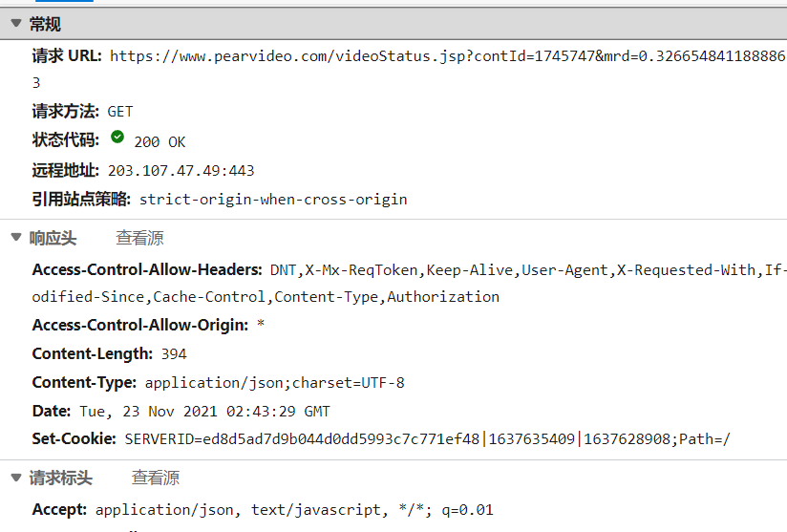Click the 请求标头 section title
Screen dimensions: 787x532
click(x=61, y=478)
